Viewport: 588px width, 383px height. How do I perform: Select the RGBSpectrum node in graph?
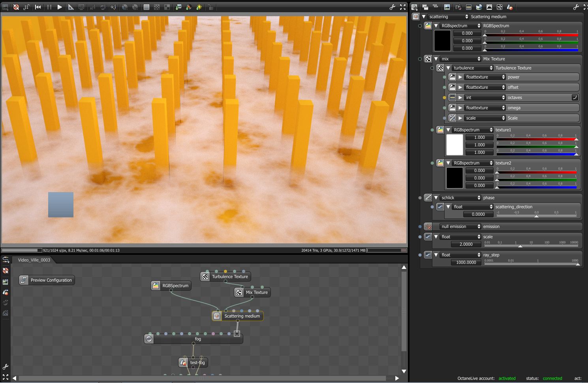[x=171, y=286]
